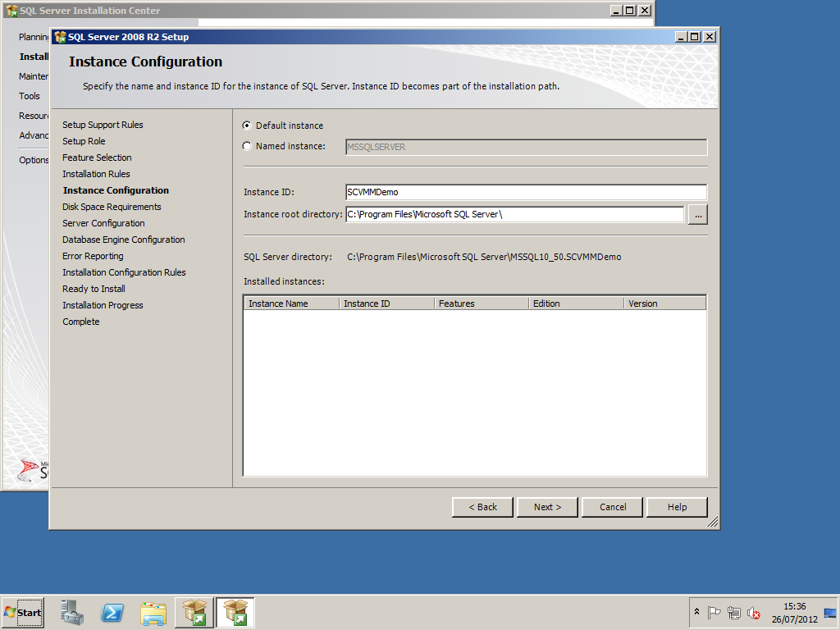Open Advanced in Installation Center window
Viewport: 840px width, 630px height.
(x=33, y=135)
